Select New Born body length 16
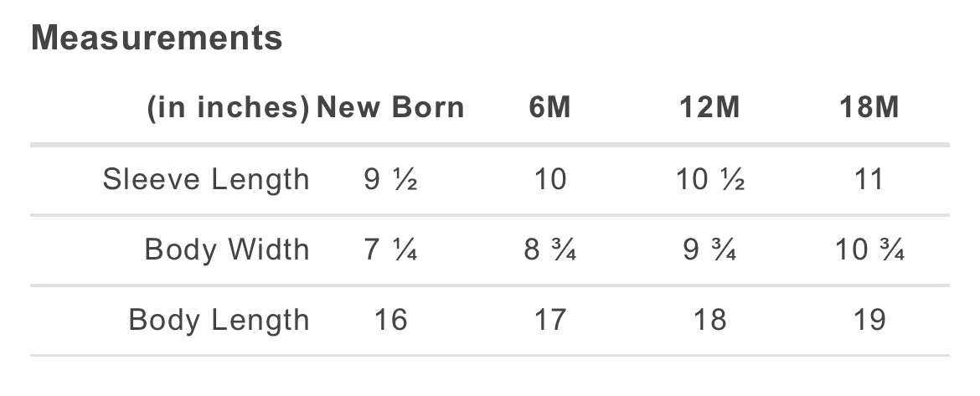Image resolution: width=980 pixels, height=396 pixels. [390, 321]
